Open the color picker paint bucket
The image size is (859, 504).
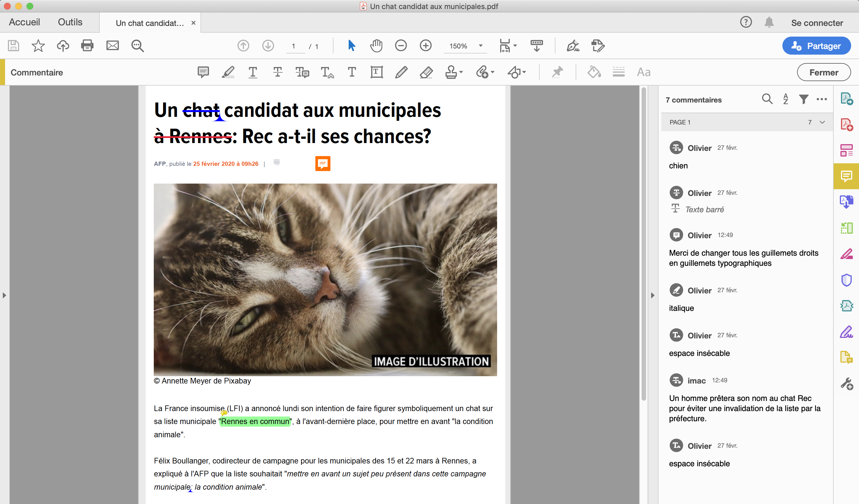[x=594, y=72]
